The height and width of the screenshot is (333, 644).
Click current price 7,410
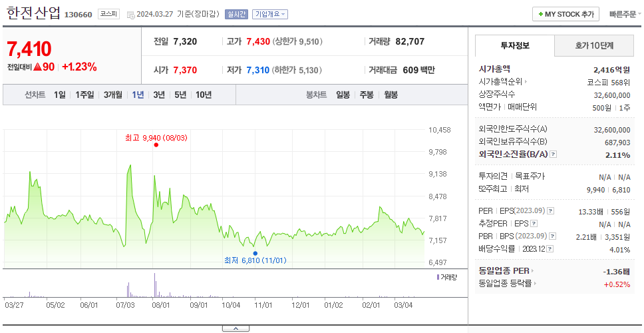pos(29,49)
